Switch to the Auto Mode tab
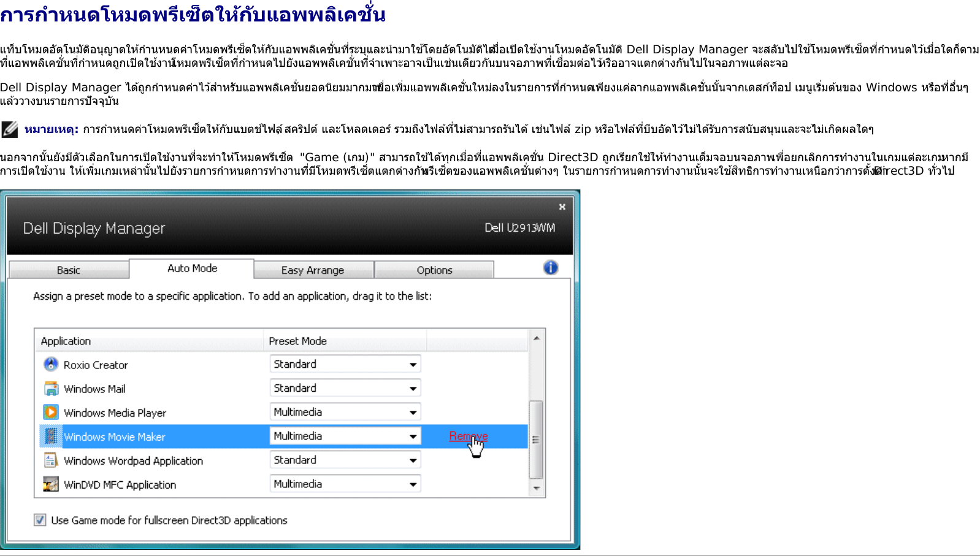 pos(192,268)
